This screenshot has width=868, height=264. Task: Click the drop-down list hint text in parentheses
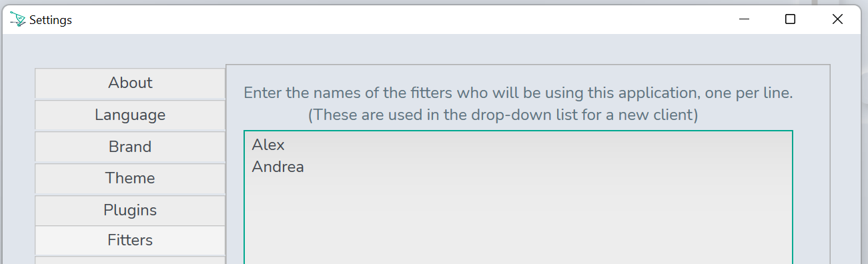pyautogui.click(x=503, y=115)
